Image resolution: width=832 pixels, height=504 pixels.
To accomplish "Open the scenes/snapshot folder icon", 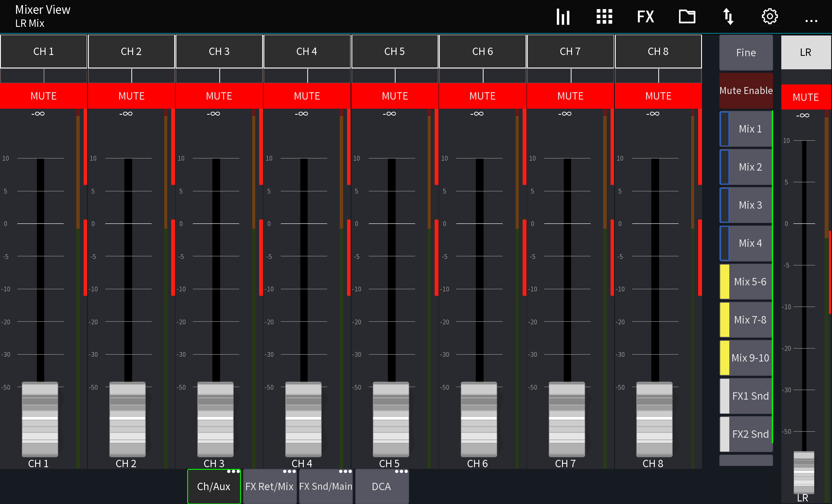I will (x=687, y=16).
